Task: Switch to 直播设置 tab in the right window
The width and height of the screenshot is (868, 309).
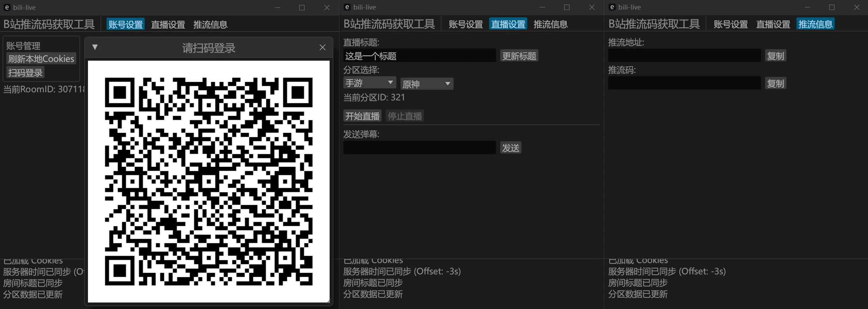Action: (773, 24)
